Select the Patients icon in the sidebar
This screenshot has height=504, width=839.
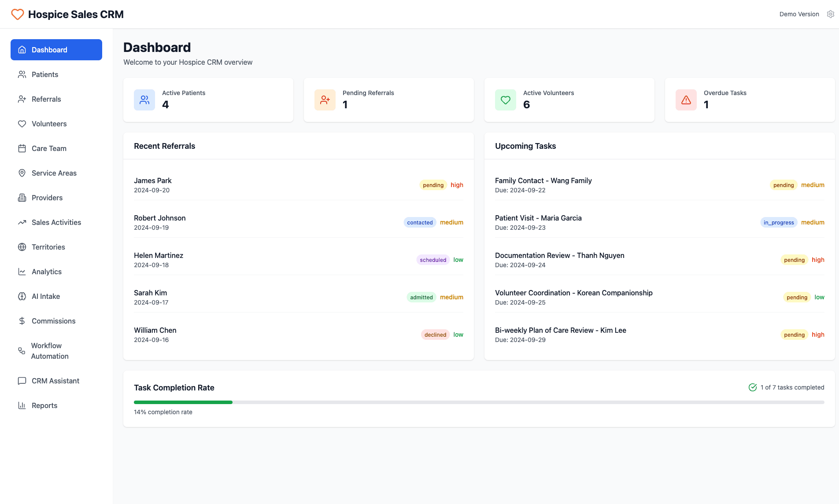[x=22, y=74]
